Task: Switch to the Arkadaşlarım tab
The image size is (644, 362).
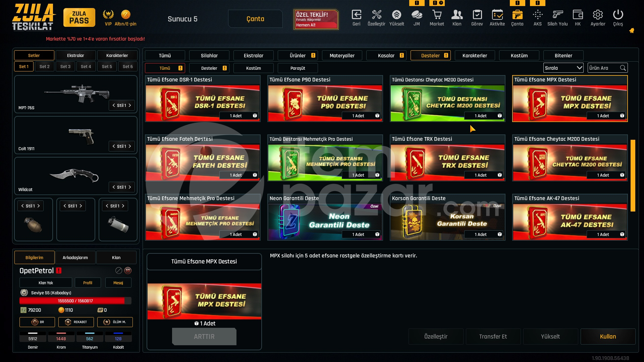Action: click(75, 257)
